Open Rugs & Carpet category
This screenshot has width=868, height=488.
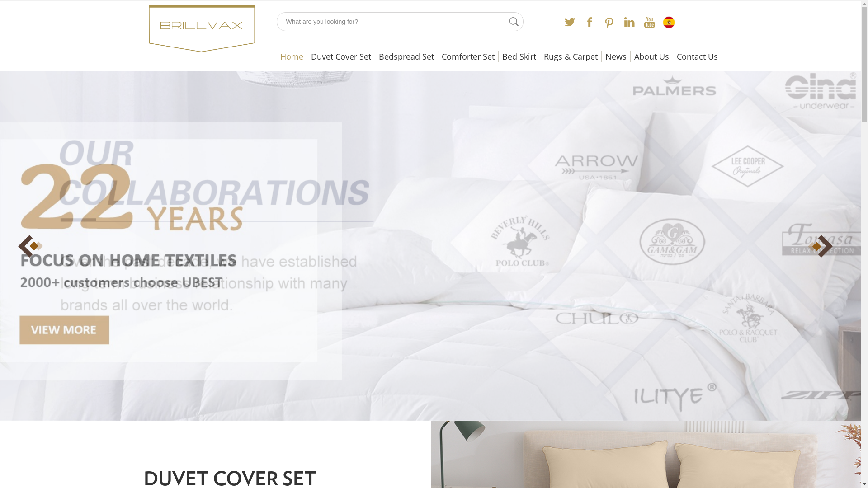pyautogui.click(x=571, y=56)
